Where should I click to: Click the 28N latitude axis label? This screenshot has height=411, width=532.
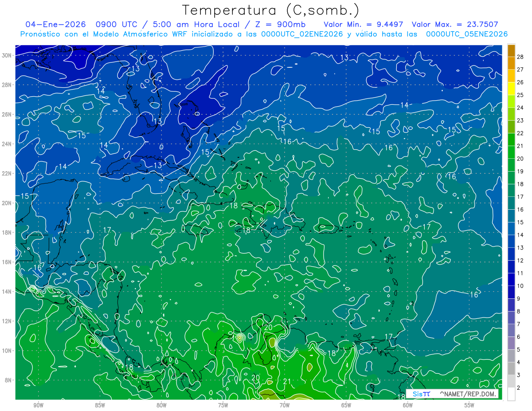pyautogui.click(x=7, y=85)
